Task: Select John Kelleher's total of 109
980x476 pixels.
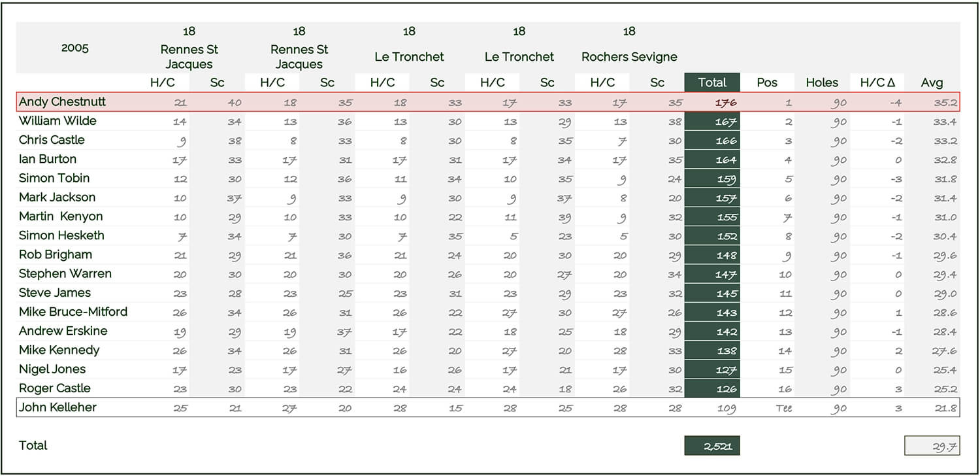Action: [727, 408]
